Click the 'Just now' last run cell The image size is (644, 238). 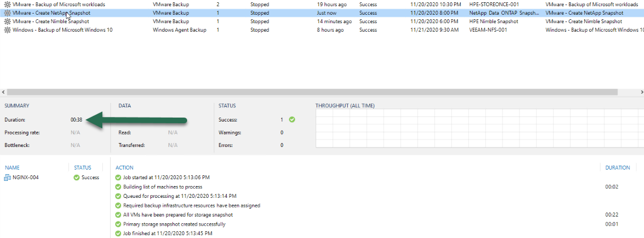click(x=327, y=13)
